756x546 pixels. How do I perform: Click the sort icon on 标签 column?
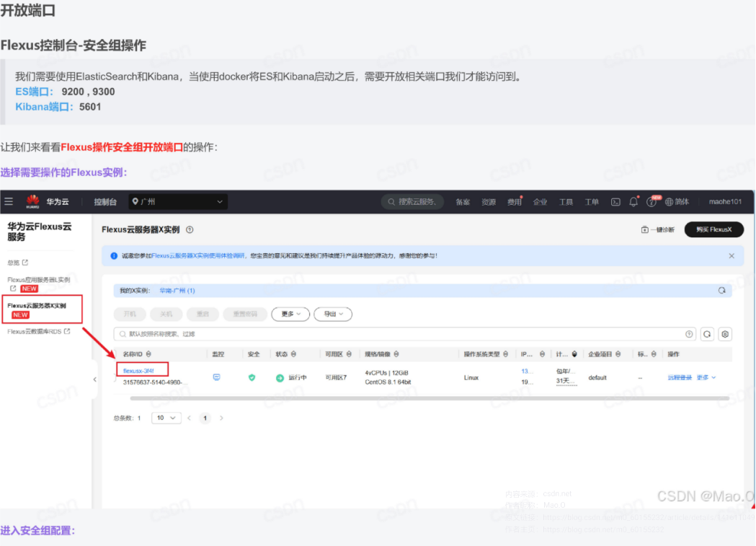point(654,354)
